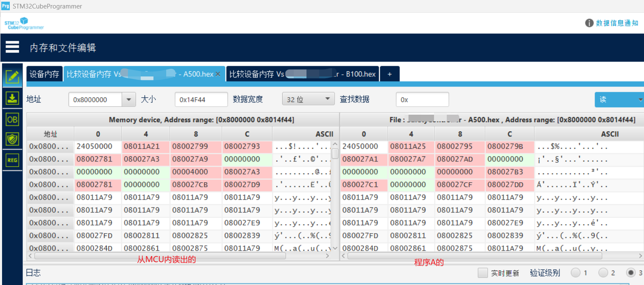This screenshot has height=285, width=644.
Task: Click the plus button to add tab
Action: tap(389, 74)
